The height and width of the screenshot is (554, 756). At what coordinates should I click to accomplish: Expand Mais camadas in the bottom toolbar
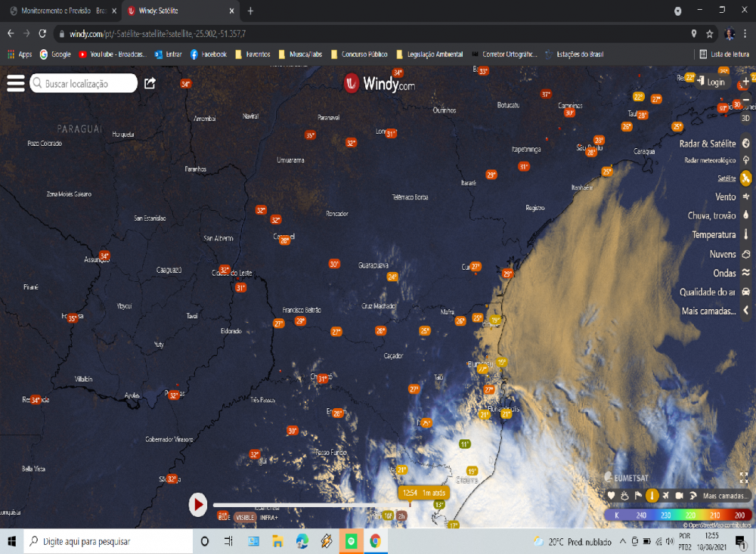[x=726, y=496]
